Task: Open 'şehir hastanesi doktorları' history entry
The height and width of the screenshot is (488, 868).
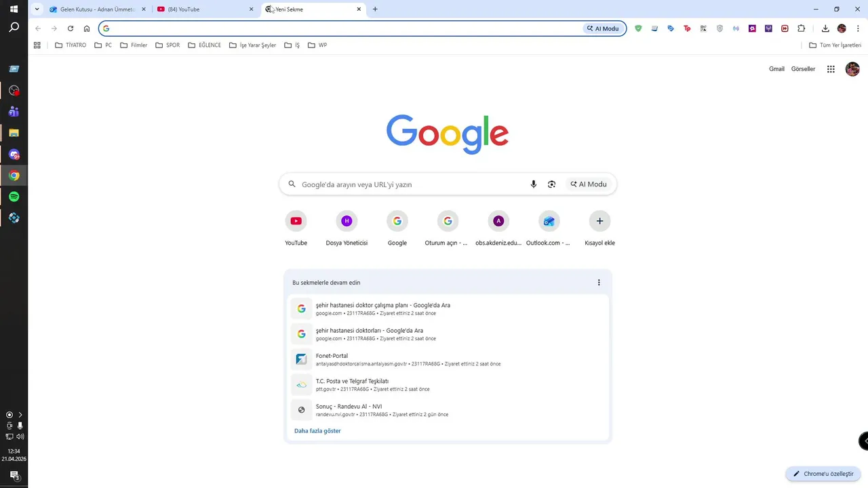Action: pyautogui.click(x=448, y=334)
